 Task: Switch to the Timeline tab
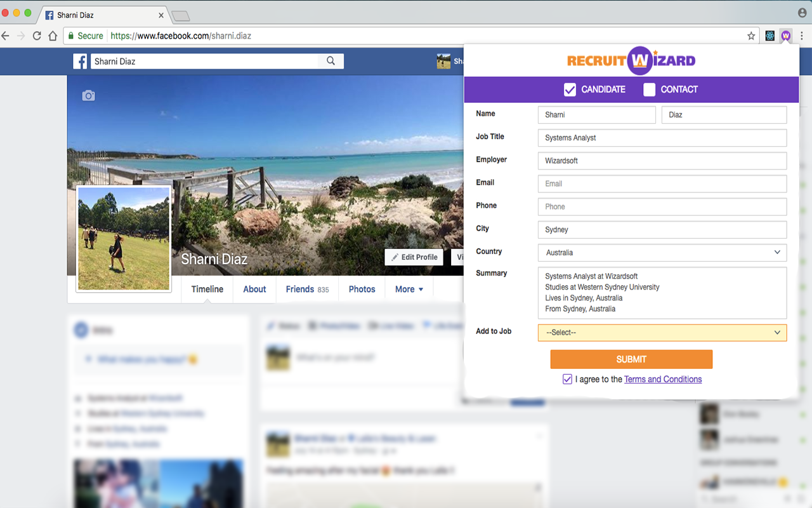point(207,289)
